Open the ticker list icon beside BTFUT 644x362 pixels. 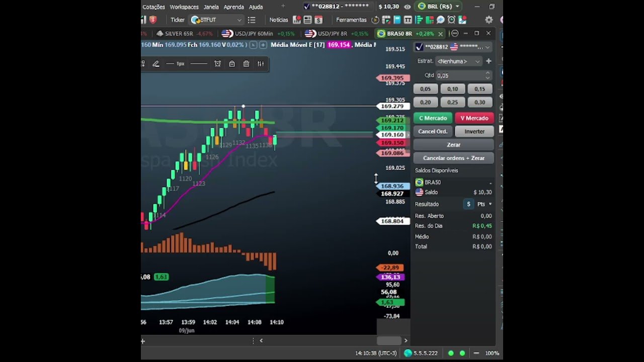coord(252,20)
